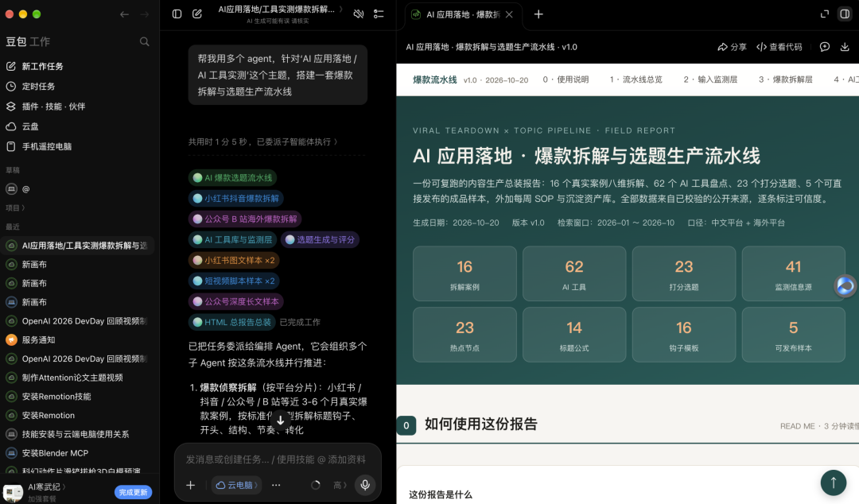Focus the message input field

pos(275,459)
